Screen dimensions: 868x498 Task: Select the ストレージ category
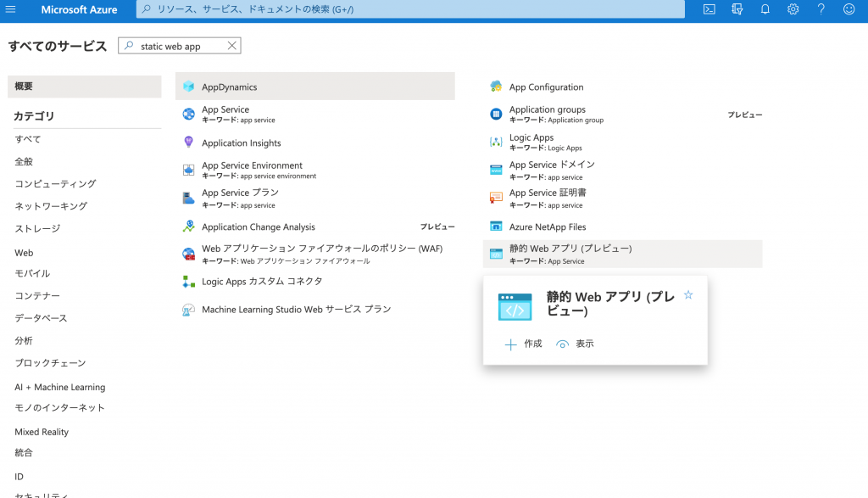[37, 228]
